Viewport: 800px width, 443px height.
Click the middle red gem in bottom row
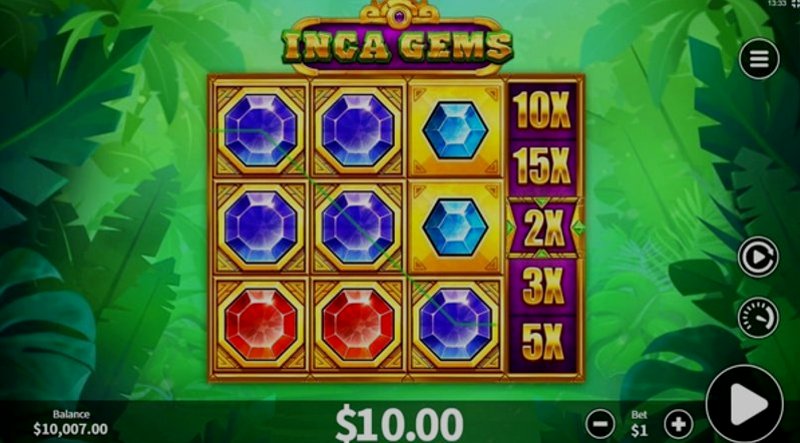358,324
